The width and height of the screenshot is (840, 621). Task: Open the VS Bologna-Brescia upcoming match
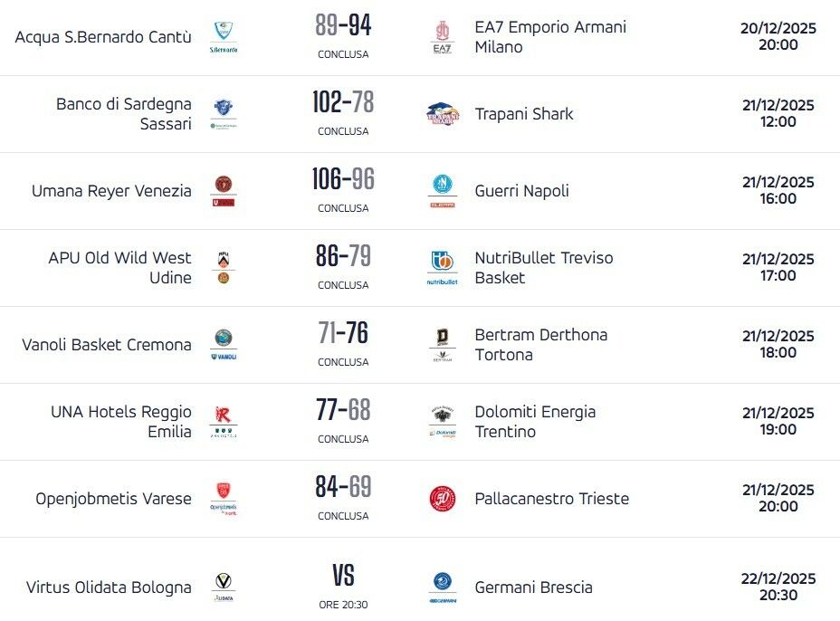(343, 577)
